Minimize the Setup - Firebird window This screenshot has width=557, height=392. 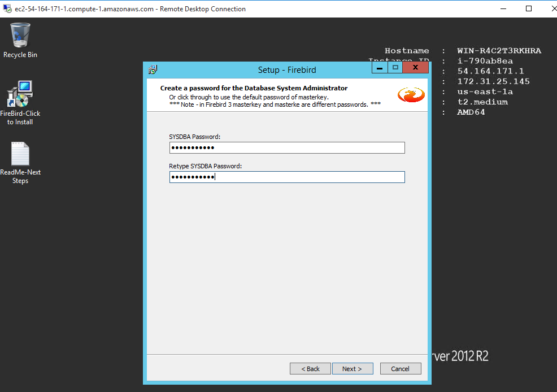coord(379,68)
